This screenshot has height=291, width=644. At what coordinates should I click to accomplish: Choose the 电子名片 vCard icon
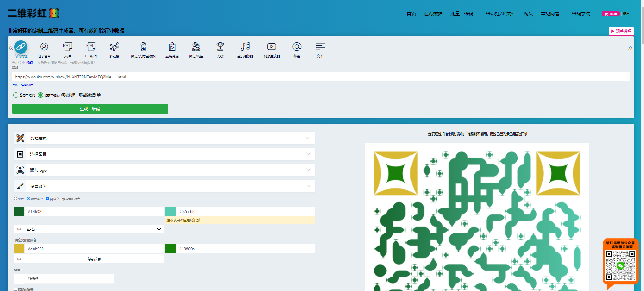(x=44, y=47)
